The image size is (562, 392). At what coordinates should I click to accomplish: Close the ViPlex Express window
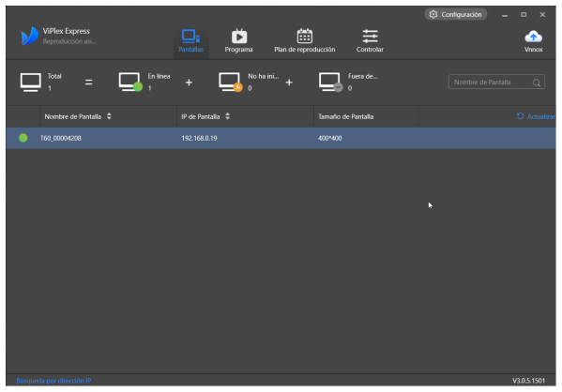tap(542, 15)
